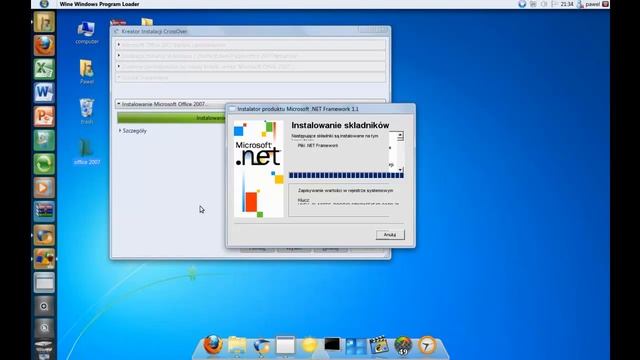Click the blue arrow tray indicator icon
The width and height of the screenshot is (640, 360).
click(x=522, y=4)
